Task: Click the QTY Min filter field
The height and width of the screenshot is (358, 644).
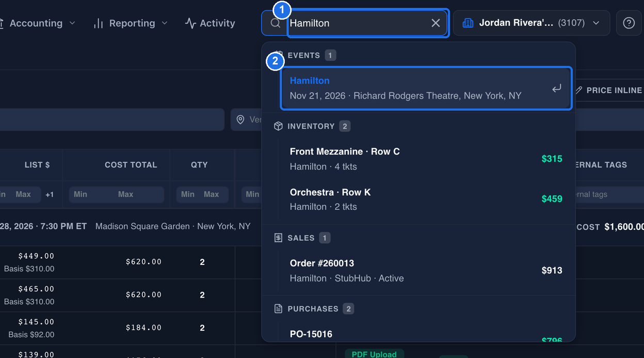Action: pyautogui.click(x=188, y=194)
